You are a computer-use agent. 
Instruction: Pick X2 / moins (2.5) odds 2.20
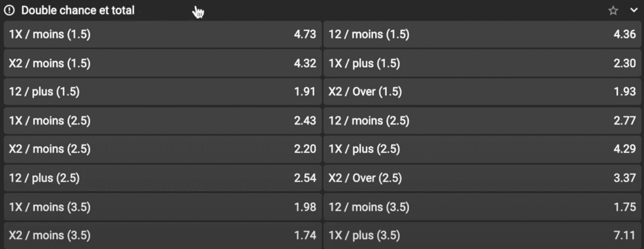coord(162,149)
